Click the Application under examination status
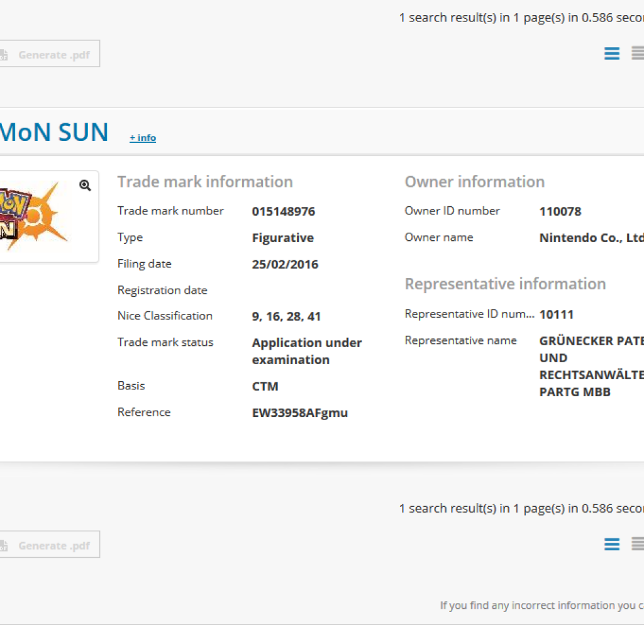Viewport: 644px width, 644px height. tap(306, 351)
